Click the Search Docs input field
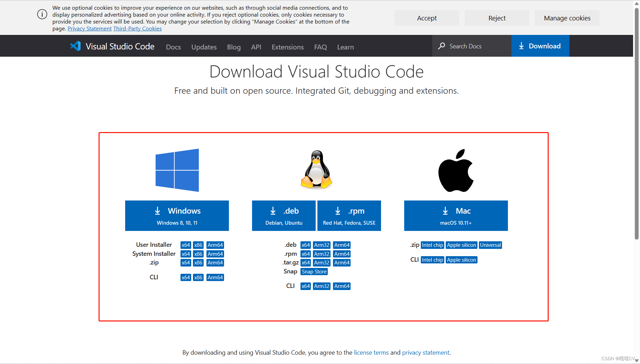 472,46
